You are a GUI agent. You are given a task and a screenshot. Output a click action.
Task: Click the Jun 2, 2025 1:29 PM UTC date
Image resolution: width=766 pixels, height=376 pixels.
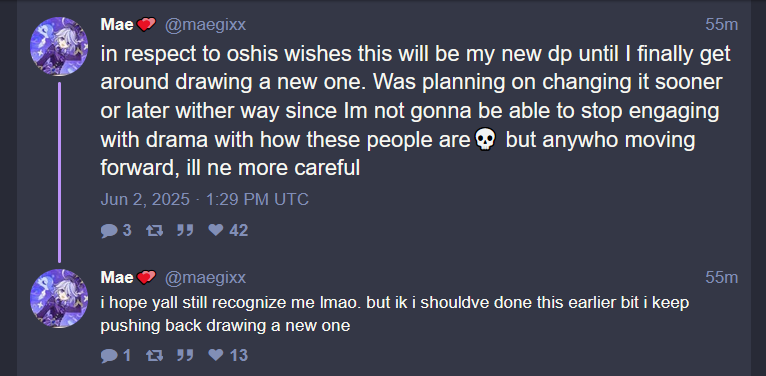pyautogui.click(x=204, y=199)
